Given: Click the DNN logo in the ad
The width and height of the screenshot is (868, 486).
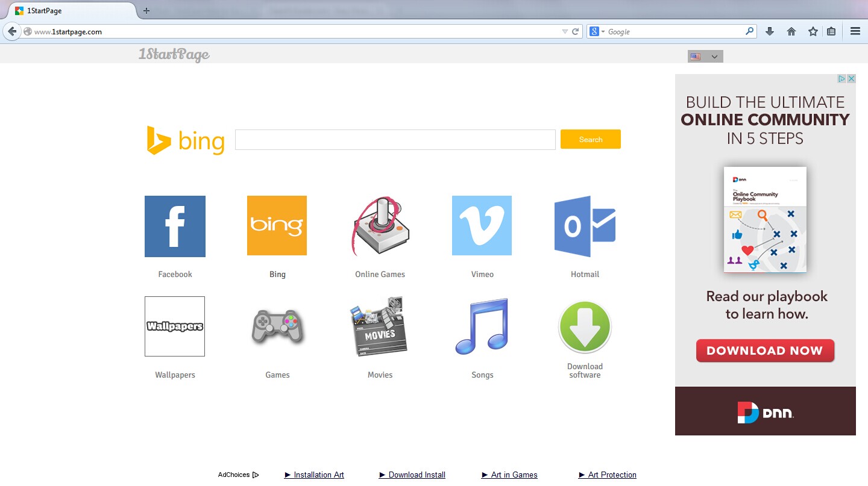Looking at the screenshot, I should point(765,413).
